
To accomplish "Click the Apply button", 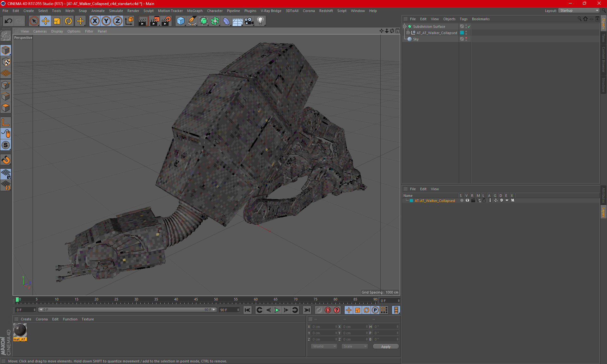I will 386,347.
